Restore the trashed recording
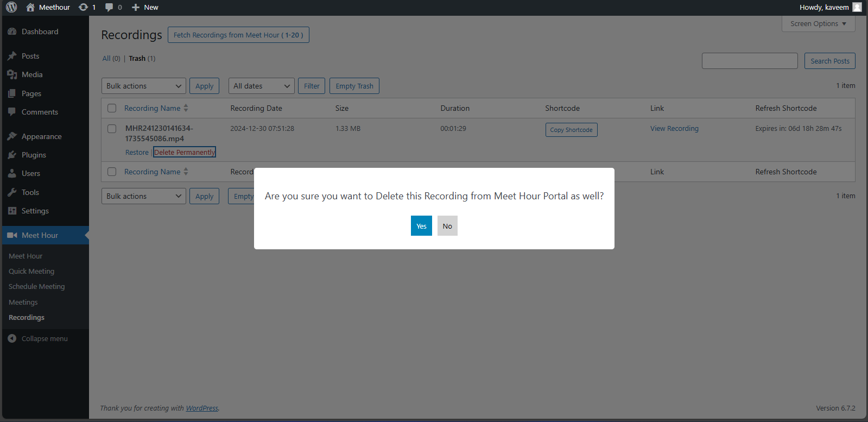 tap(137, 153)
